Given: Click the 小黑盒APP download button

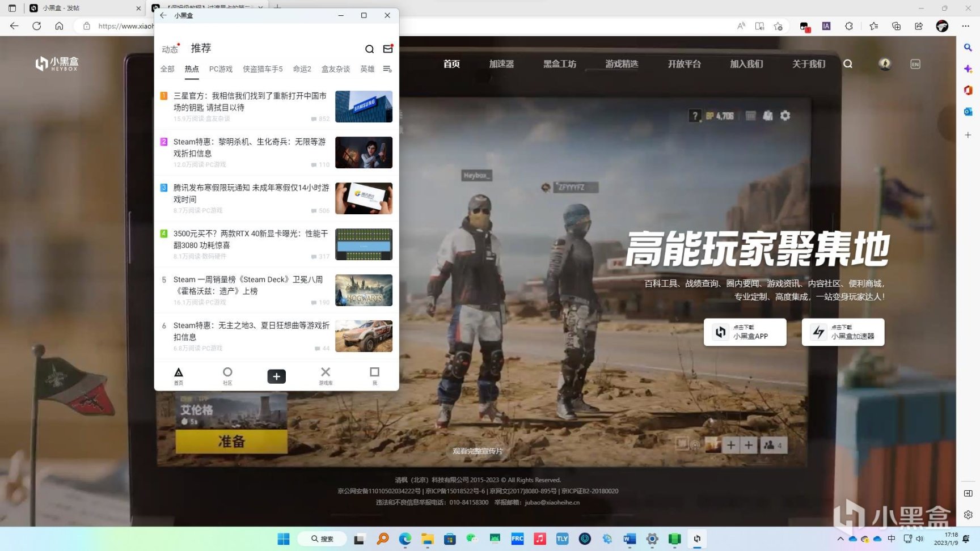Looking at the screenshot, I should 745,332.
